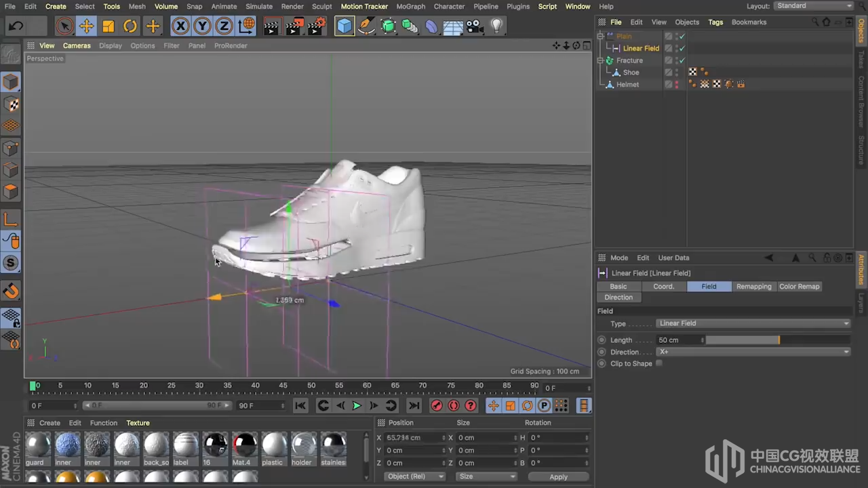Image resolution: width=868 pixels, height=488 pixels.
Task: Toggle Fracture enable checkmark
Action: click(682, 60)
